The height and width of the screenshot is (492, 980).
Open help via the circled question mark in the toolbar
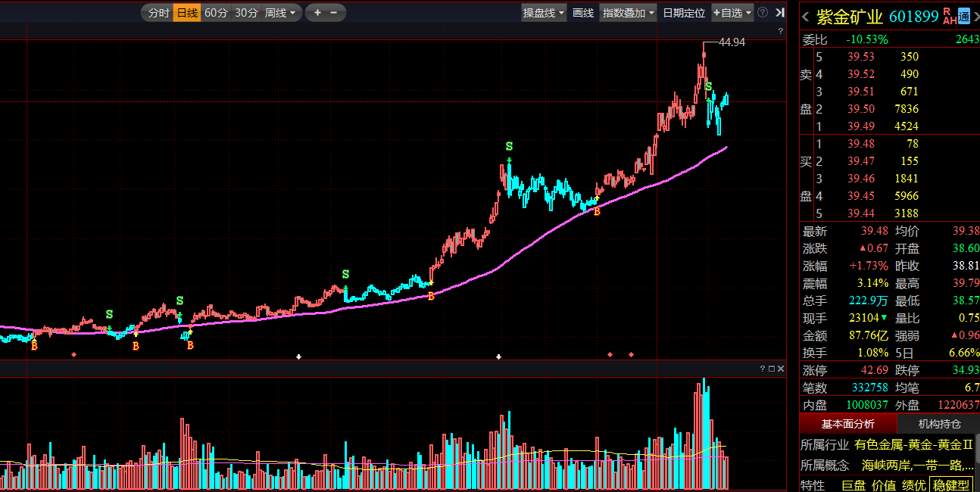point(763,13)
